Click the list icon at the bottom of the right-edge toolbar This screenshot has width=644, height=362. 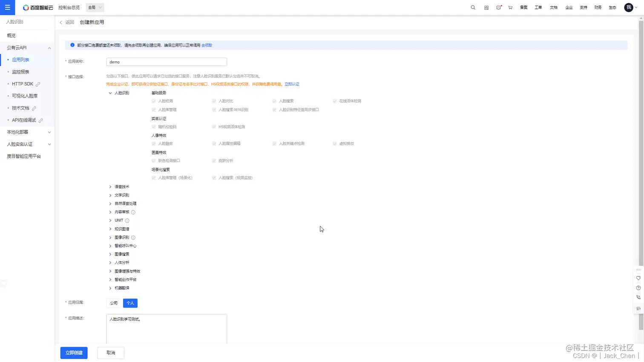tap(638, 308)
